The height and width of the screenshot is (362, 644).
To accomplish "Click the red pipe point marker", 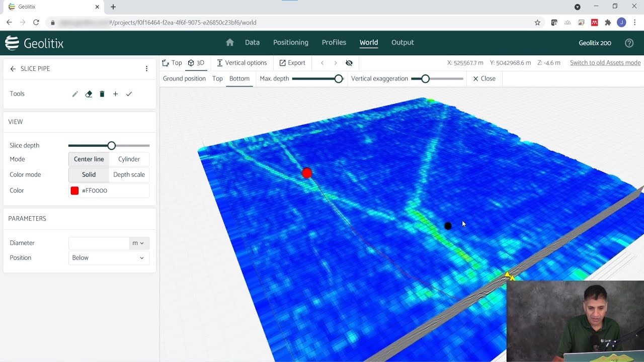I will point(307,173).
